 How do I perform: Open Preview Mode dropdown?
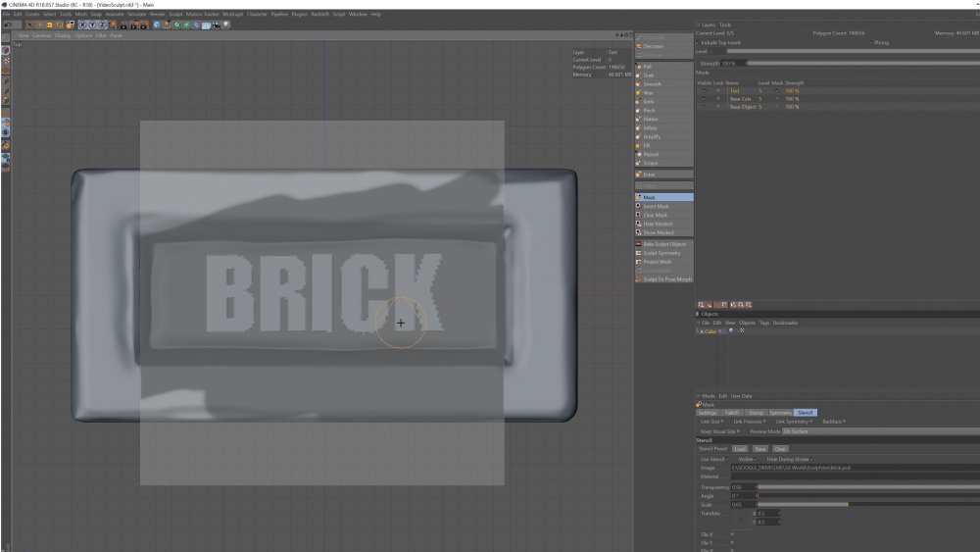(881, 431)
